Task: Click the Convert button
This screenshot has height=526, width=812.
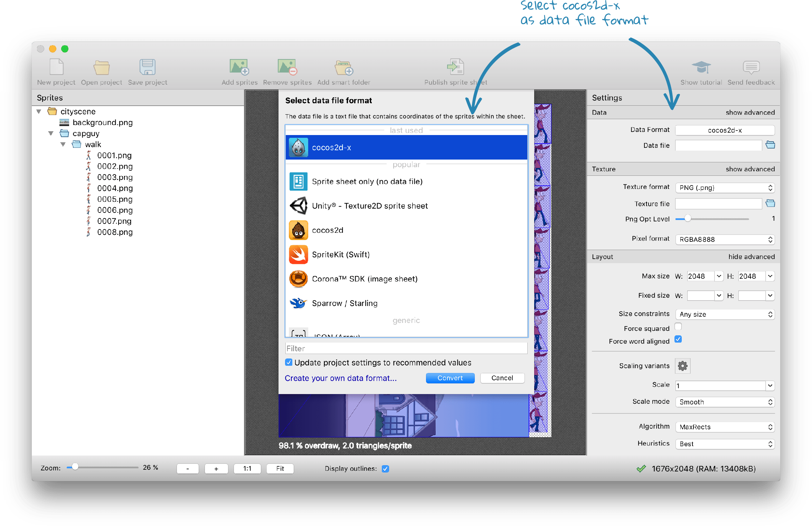Action: pos(450,378)
